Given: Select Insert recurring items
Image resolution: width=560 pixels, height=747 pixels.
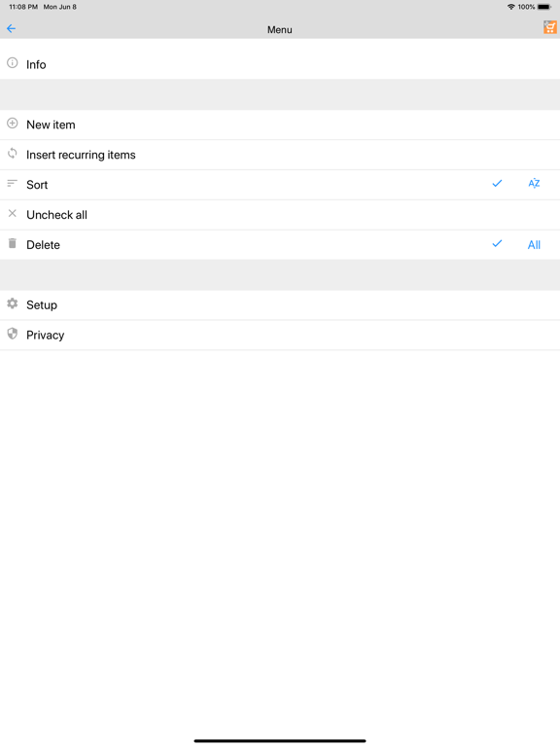Looking at the screenshot, I should click(x=280, y=155).
